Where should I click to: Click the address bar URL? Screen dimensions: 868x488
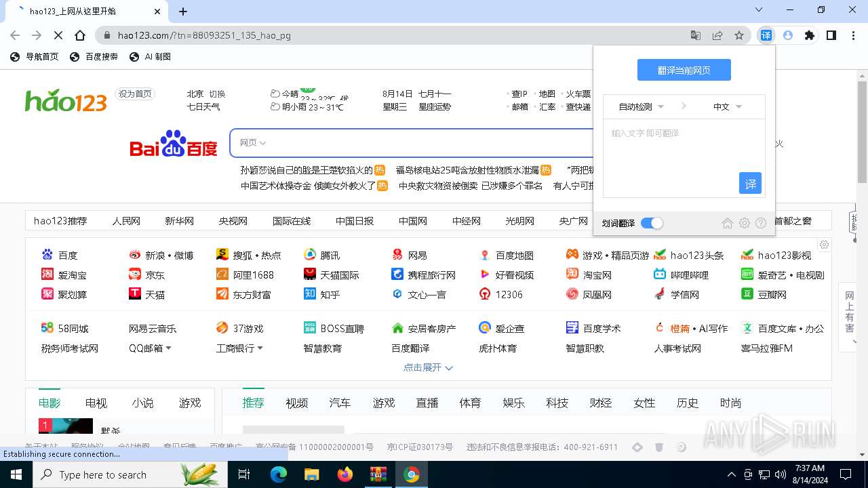[x=204, y=35]
